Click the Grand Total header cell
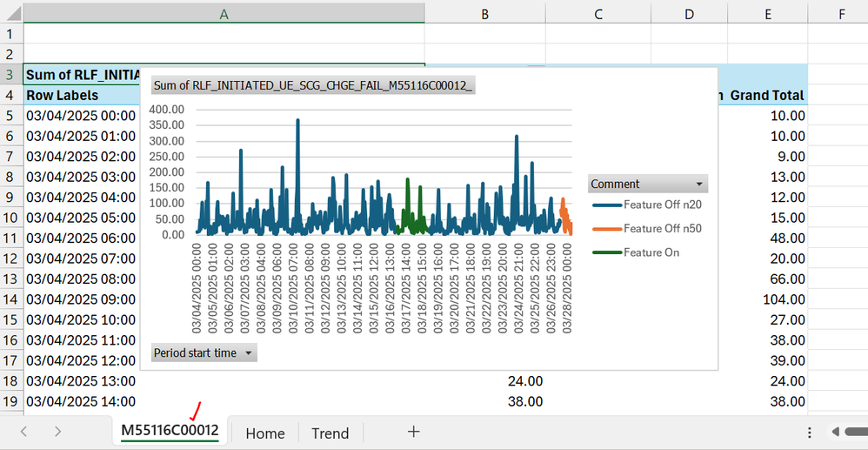The height and width of the screenshot is (450, 868). pyautogui.click(x=767, y=95)
